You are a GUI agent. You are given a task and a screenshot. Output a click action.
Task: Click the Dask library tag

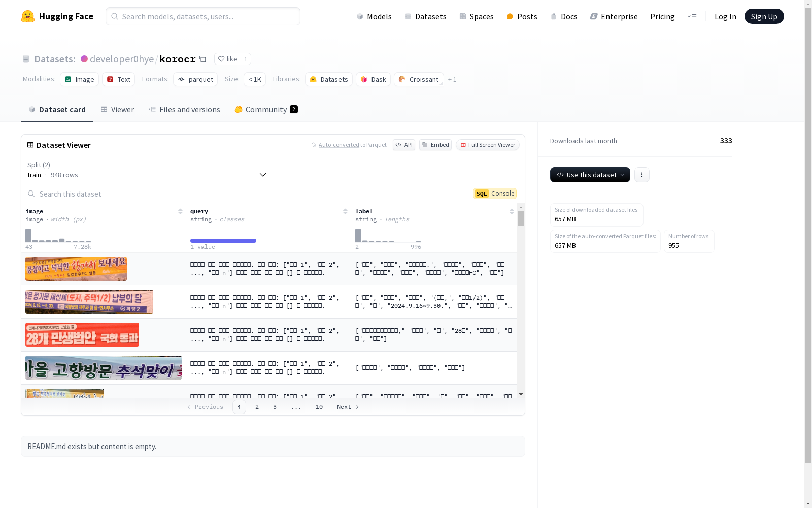[x=374, y=79]
